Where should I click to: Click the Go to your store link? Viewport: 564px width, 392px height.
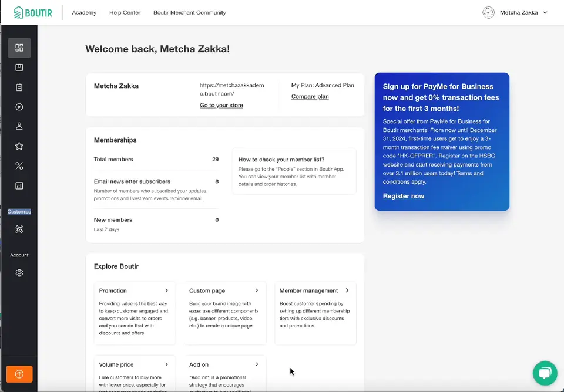[x=221, y=105]
